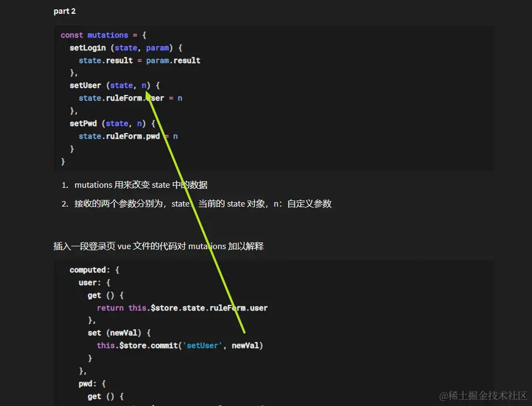Click the 'setUser (state, n) {' line

(x=115, y=86)
